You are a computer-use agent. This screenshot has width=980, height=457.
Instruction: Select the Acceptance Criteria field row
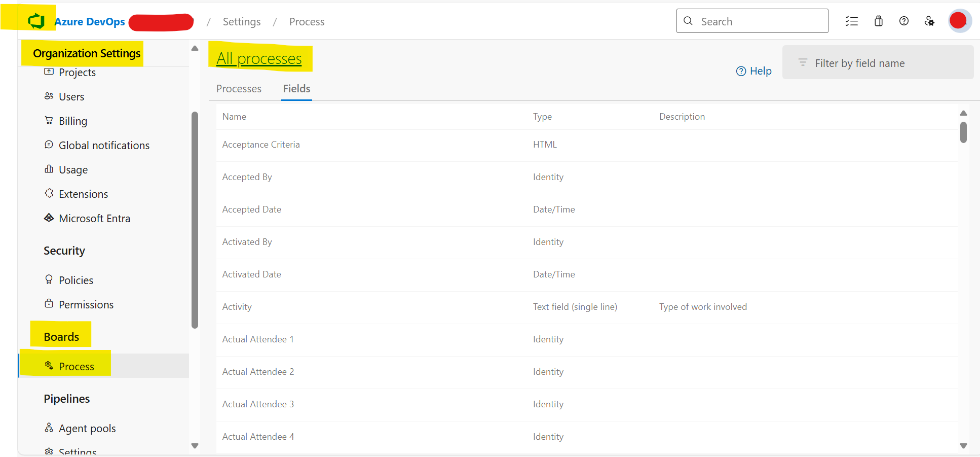[x=587, y=145]
